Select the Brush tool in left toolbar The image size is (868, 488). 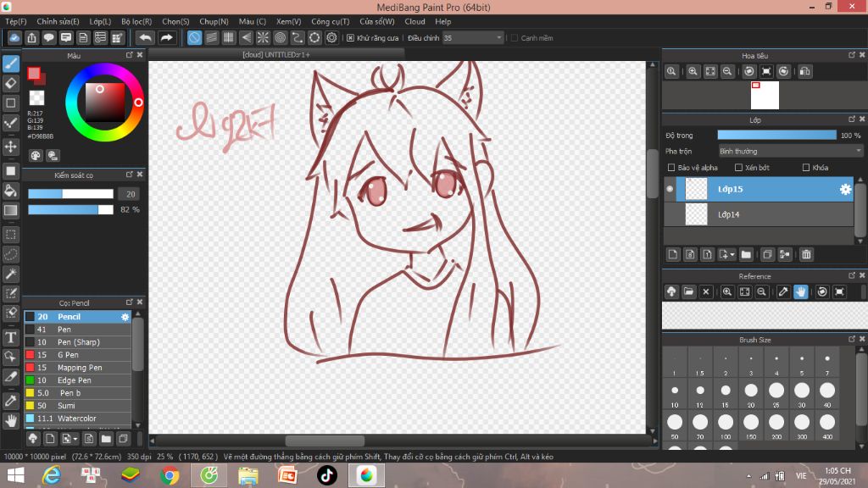(x=10, y=64)
